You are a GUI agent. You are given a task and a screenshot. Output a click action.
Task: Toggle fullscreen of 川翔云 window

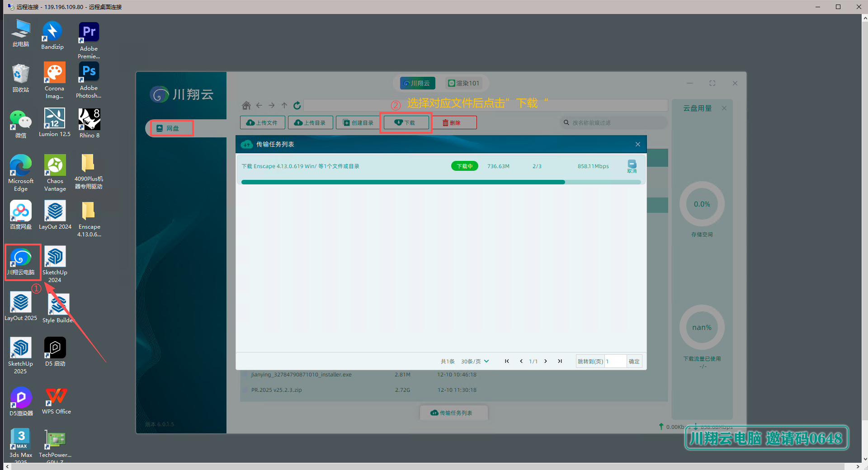(712, 83)
